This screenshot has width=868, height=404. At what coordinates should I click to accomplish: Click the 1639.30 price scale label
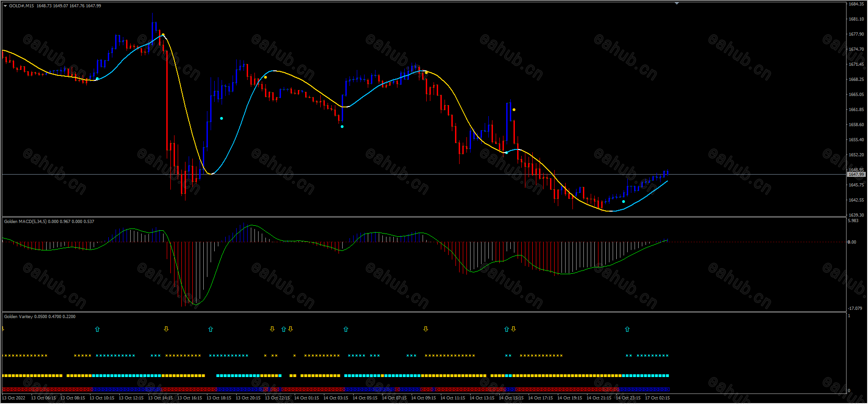tap(857, 215)
